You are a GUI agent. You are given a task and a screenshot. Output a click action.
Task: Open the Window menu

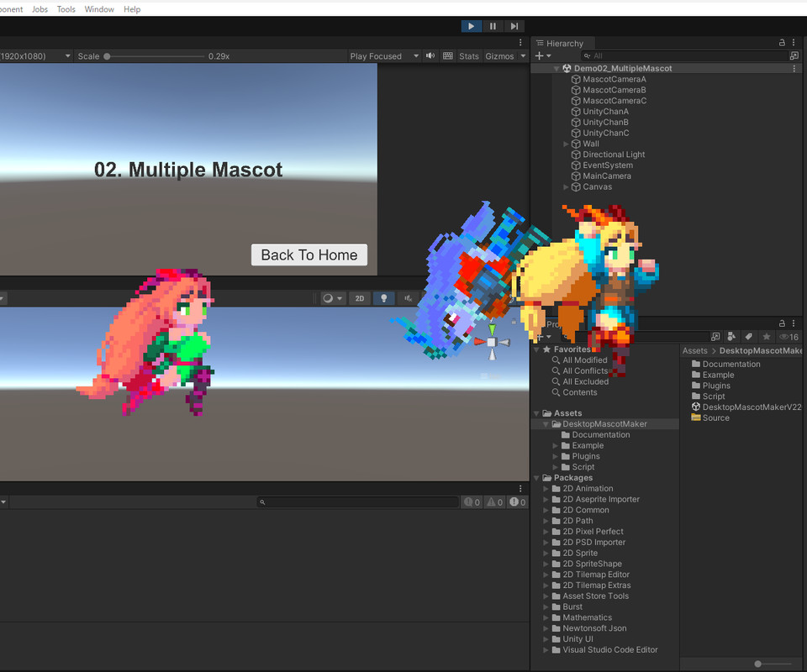click(99, 9)
